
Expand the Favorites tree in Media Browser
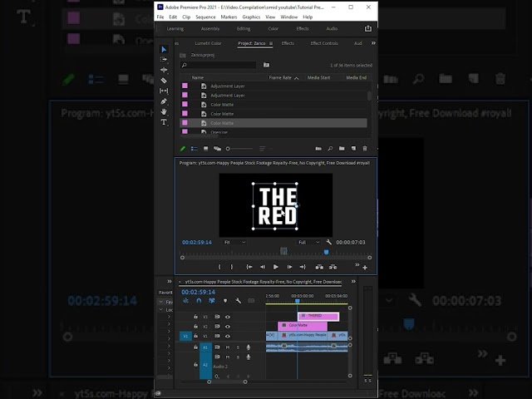coord(161,302)
